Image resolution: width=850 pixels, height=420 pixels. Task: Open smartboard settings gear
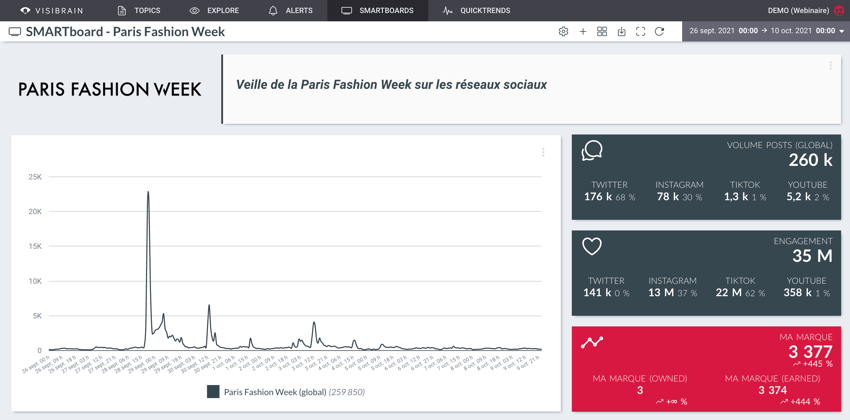(563, 31)
